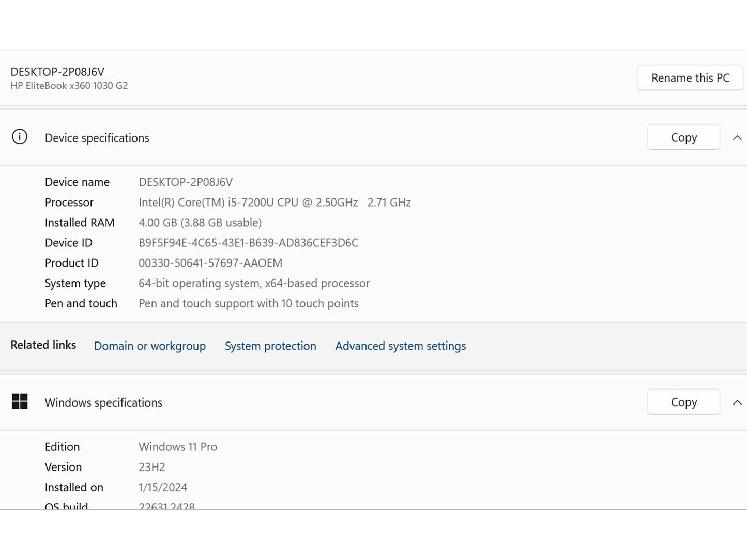
Task: Click the Rename this PC button
Action: click(x=690, y=78)
